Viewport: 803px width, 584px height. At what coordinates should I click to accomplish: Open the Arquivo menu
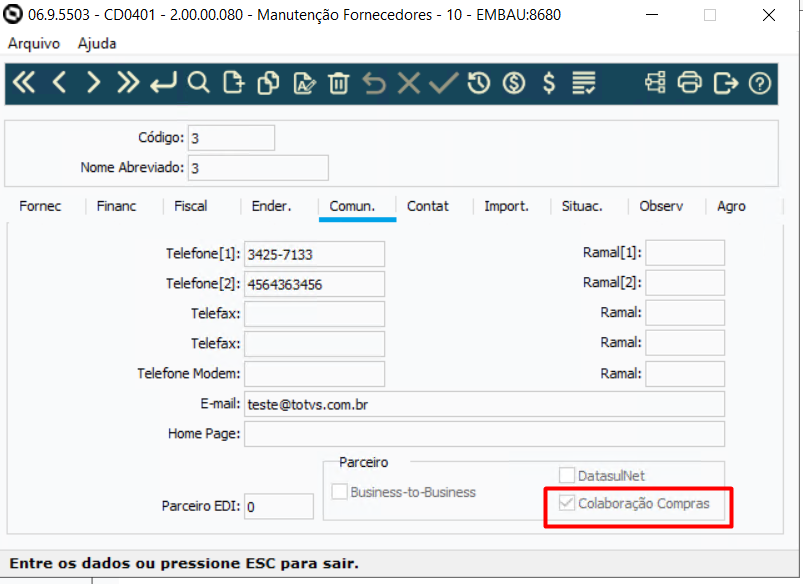[x=34, y=44]
